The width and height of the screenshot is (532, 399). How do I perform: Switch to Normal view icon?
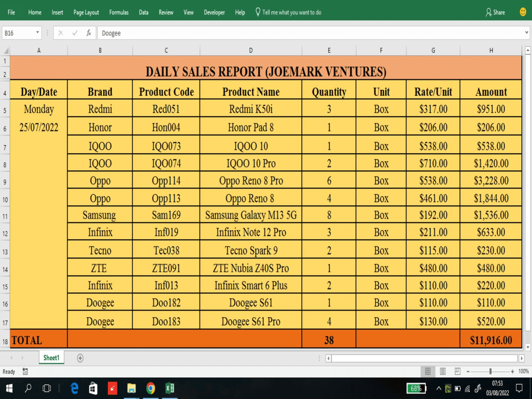[x=428, y=371]
